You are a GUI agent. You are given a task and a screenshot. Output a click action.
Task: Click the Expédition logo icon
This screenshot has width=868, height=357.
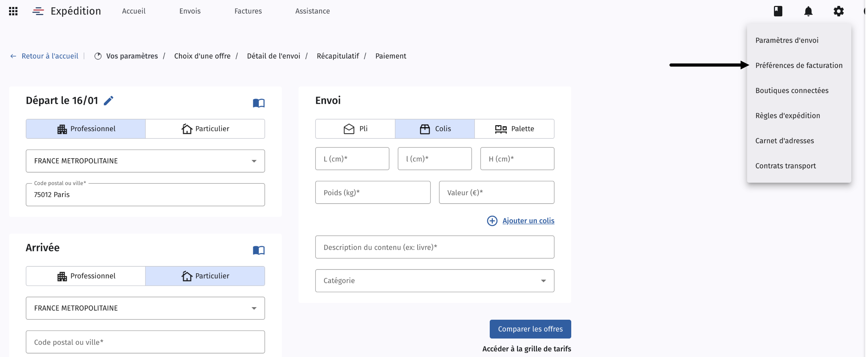[x=38, y=11]
